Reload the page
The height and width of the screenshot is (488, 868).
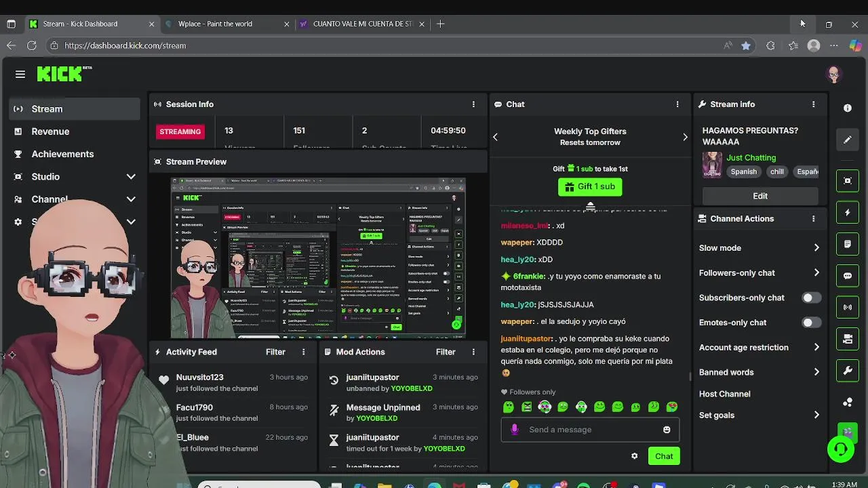[32, 45]
